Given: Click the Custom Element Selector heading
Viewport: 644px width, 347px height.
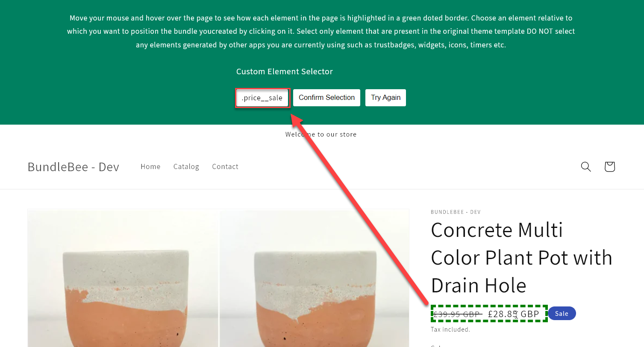Looking at the screenshot, I should click(285, 72).
